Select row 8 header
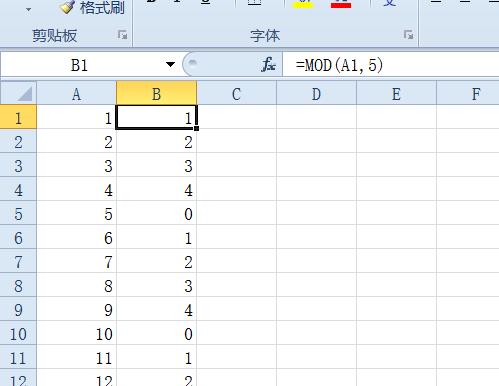 click(18, 285)
